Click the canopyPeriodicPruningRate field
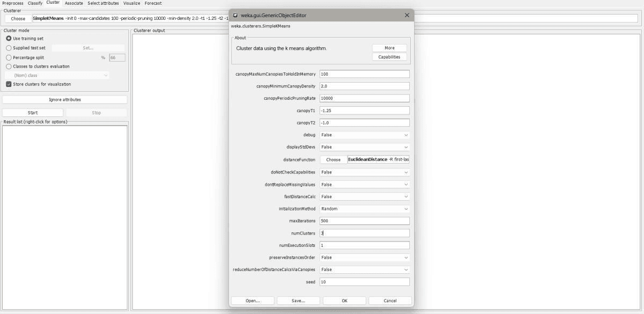 tap(365, 99)
